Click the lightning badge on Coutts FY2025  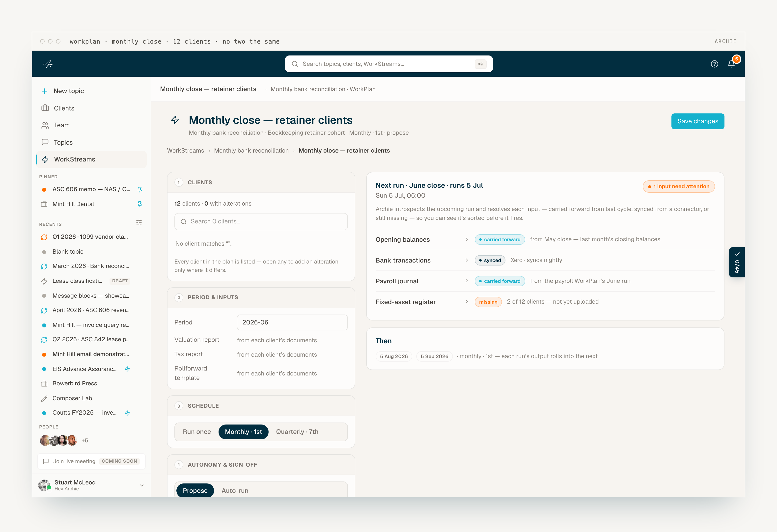127,413
